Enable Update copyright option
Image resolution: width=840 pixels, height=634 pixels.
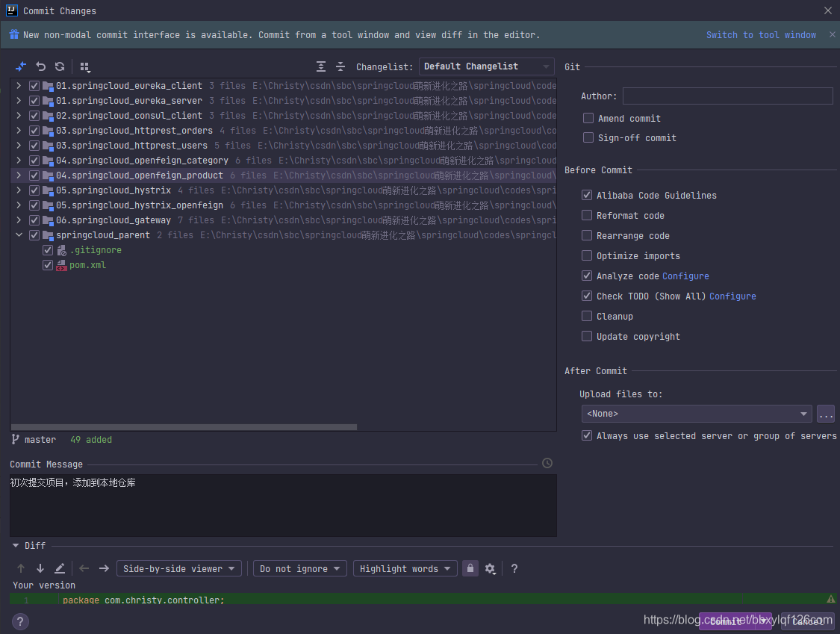(587, 336)
